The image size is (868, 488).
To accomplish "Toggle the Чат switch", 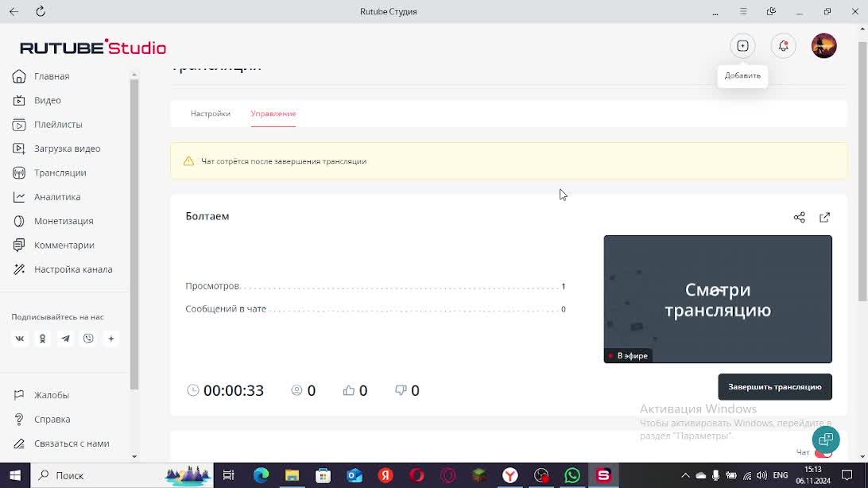I will click(823, 454).
